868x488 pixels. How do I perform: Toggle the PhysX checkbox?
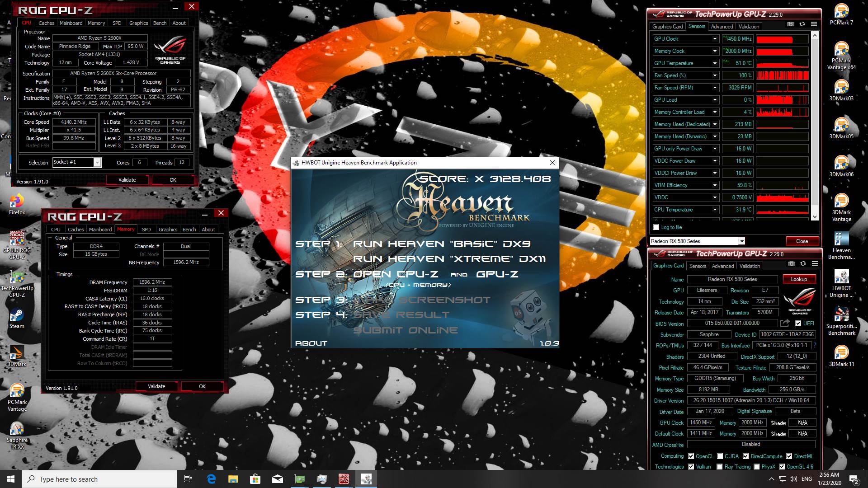[x=756, y=467]
